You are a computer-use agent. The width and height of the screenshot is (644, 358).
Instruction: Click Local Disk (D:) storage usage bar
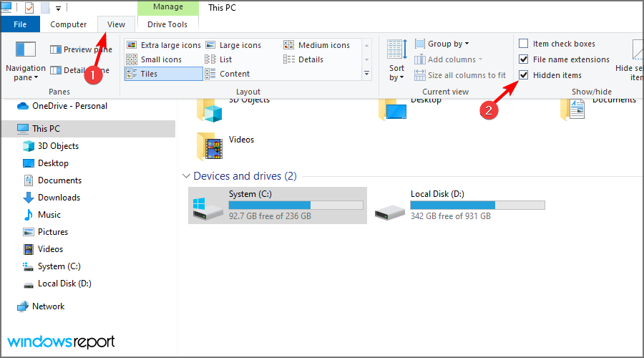(x=478, y=205)
